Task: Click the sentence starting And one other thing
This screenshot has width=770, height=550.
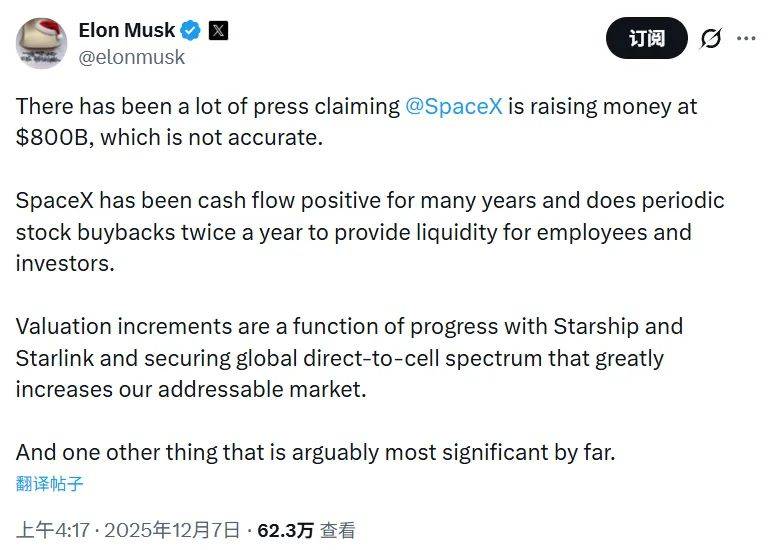Action: 315,452
